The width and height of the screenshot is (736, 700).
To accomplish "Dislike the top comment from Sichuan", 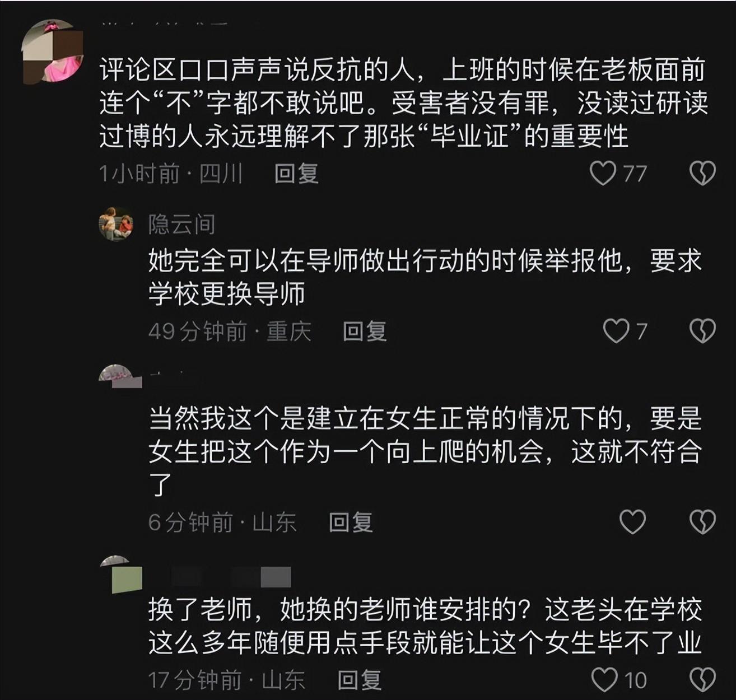I will (702, 174).
